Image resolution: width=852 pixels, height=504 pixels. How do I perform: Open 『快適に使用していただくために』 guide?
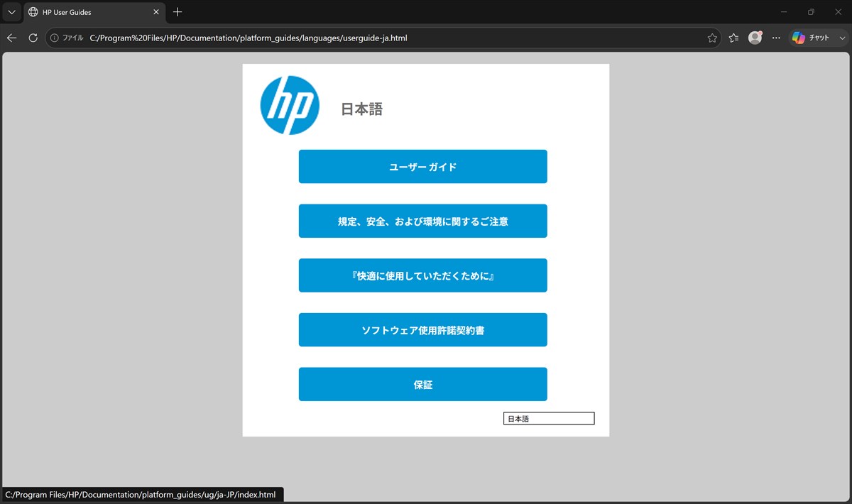[x=422, y=275]
